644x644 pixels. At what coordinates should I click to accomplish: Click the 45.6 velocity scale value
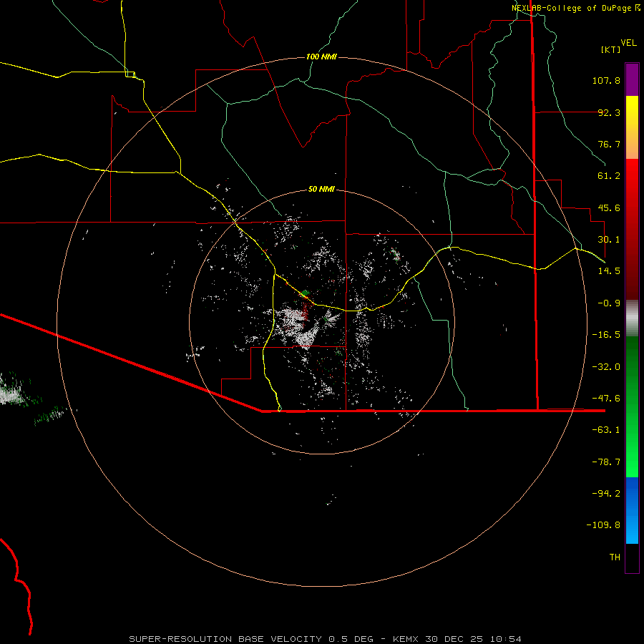(x=609, y=208)
